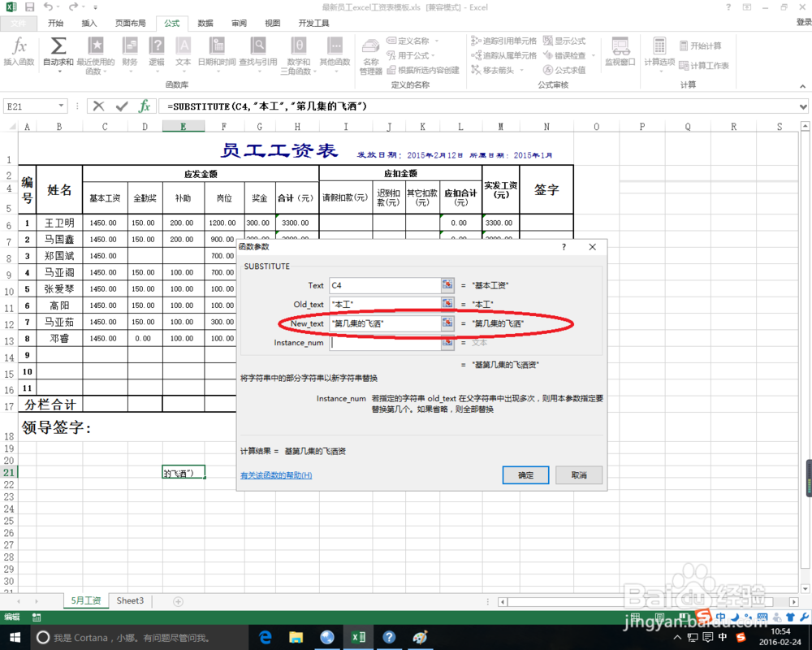Switch to the Review (审阅) tab

coord(240,24)
